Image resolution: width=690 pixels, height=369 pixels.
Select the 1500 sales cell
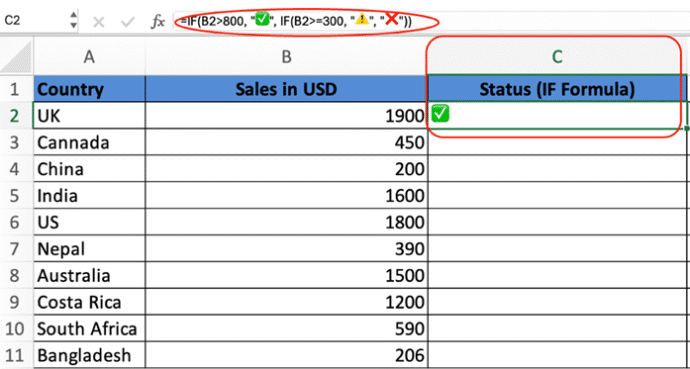tap(286, 275)
